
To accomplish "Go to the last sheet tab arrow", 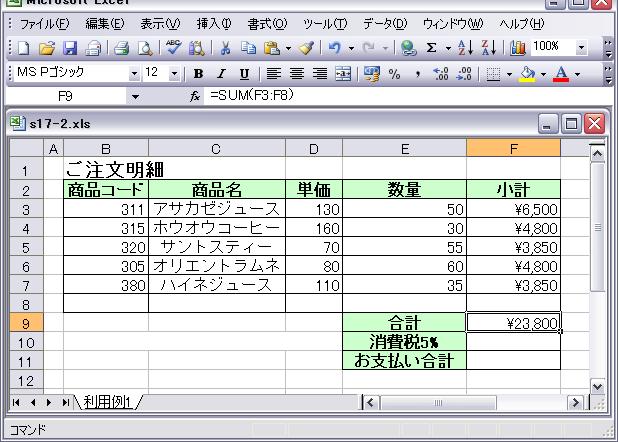I will pos(65,403).
